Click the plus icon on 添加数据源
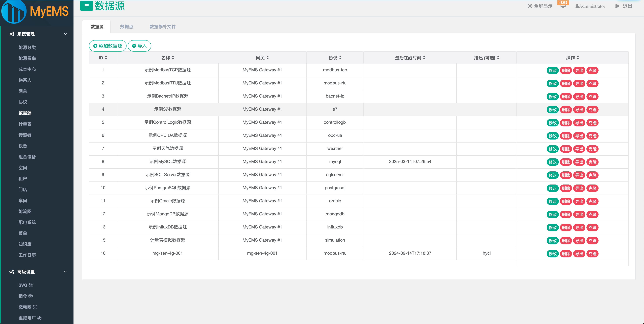Screen dimensions: 644x324 95,46
